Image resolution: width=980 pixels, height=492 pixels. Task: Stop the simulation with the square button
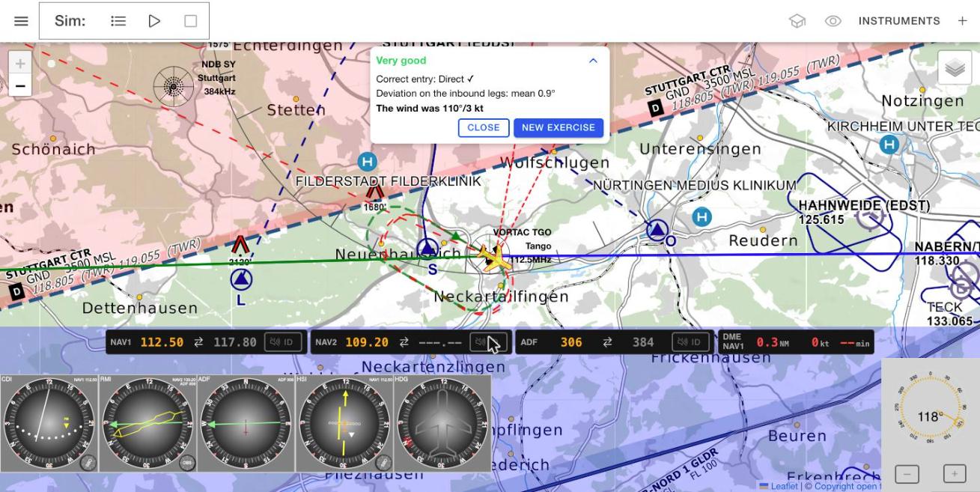coord(191,21)
